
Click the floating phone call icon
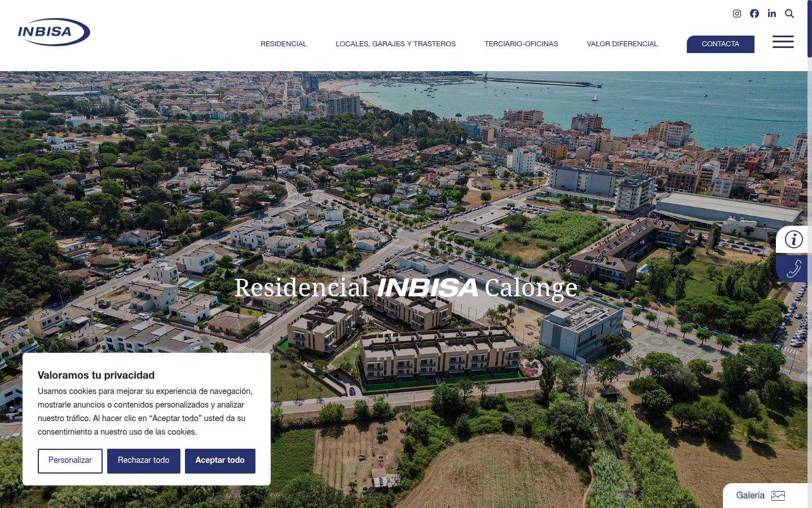click(793, 269)
